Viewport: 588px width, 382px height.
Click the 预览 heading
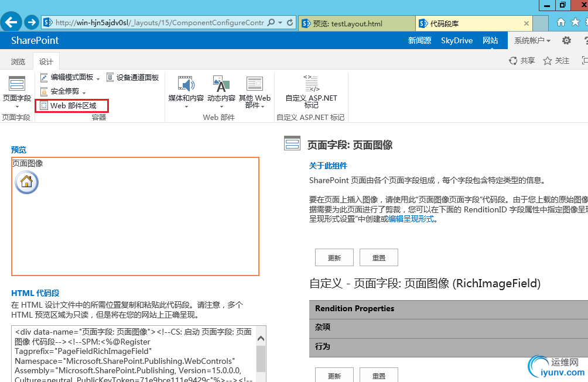[x=19, y=150]
